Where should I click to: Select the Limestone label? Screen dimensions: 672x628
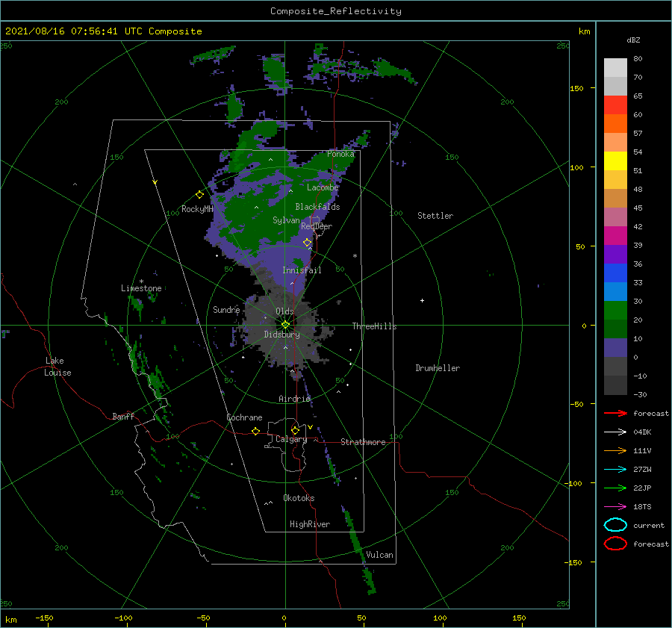pyautogui.click(x=141, y=288)
